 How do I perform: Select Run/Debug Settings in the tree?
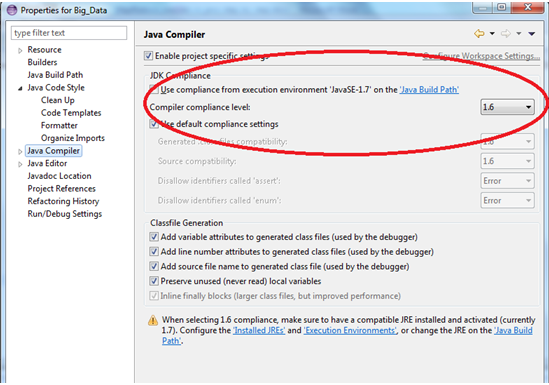65,214
